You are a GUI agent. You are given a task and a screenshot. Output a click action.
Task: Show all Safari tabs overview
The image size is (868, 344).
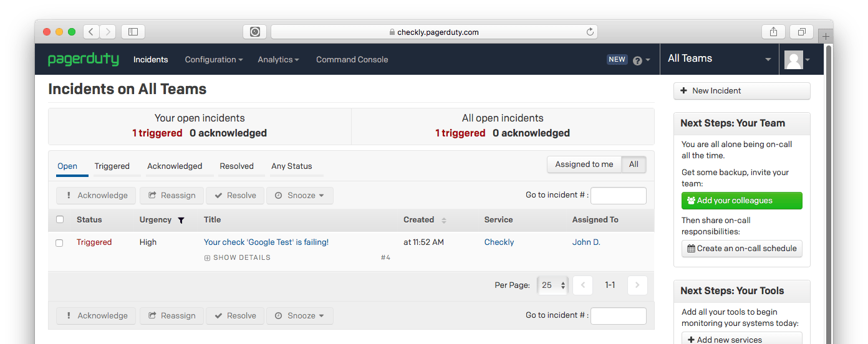pyautogui.click(x=801, y=32)
